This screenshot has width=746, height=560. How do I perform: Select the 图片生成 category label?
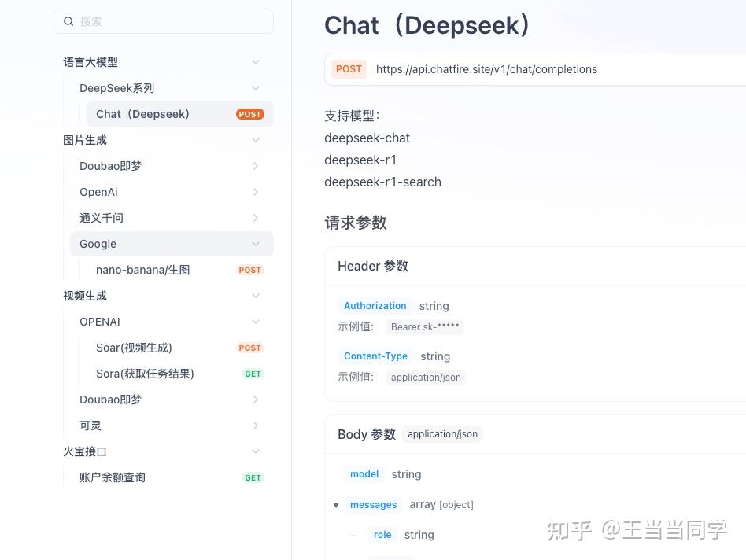point(85,140)
